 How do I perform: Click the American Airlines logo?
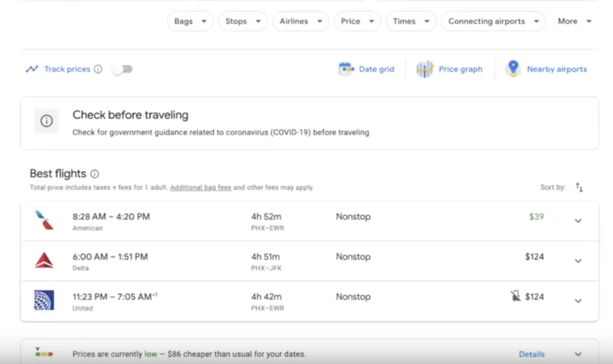tap(44, 220)
